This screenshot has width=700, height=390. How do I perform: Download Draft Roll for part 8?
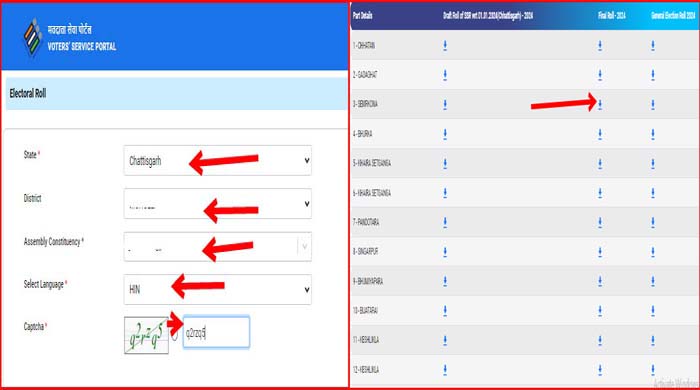445,252
